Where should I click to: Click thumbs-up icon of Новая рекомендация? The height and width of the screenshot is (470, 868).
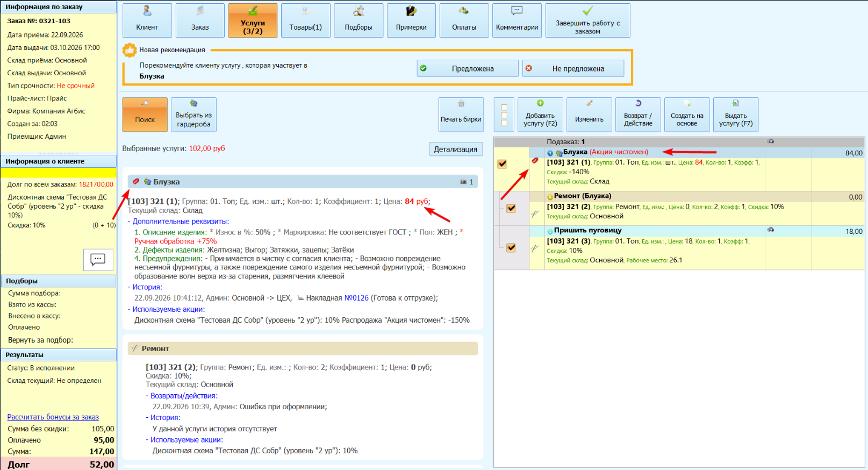pyautogui.click(x=130, y=50)
